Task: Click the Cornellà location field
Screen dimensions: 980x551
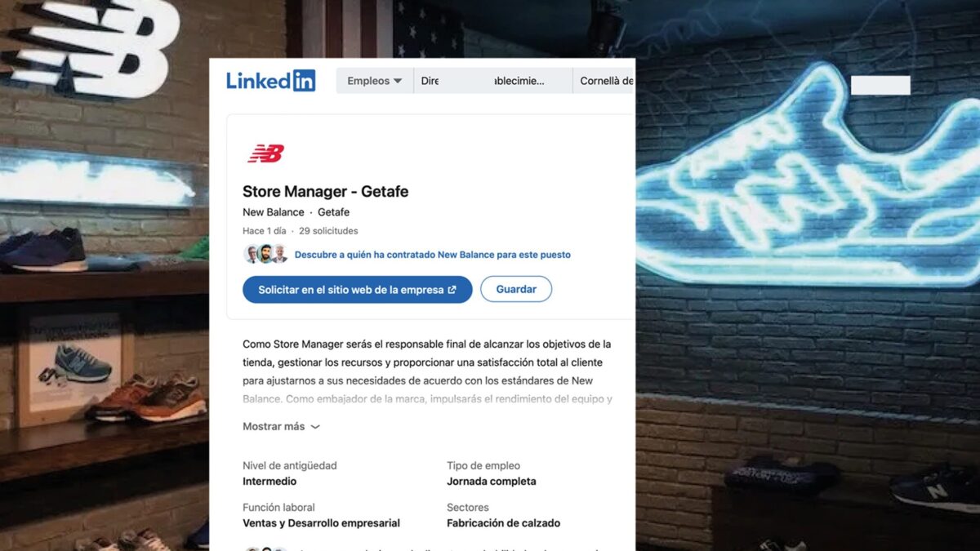Action: point(604,81)
